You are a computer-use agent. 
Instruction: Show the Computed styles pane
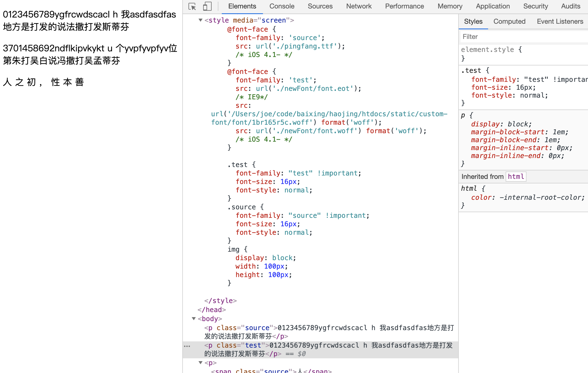[x=509, y=21]
